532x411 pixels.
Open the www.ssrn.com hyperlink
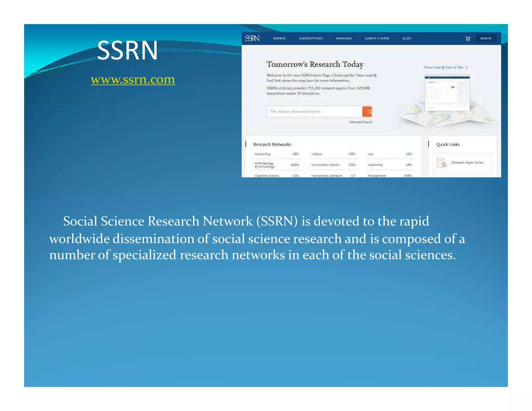click(133, 79)
